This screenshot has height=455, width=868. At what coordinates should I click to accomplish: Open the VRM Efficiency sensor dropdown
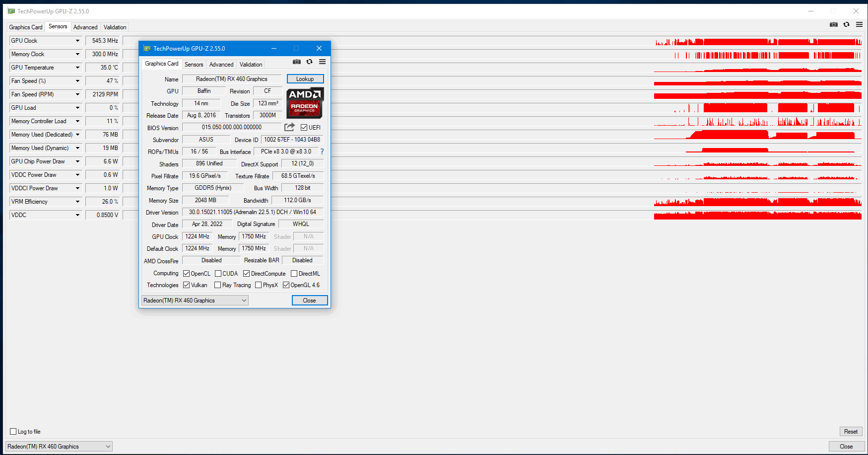tap(77, 202)
